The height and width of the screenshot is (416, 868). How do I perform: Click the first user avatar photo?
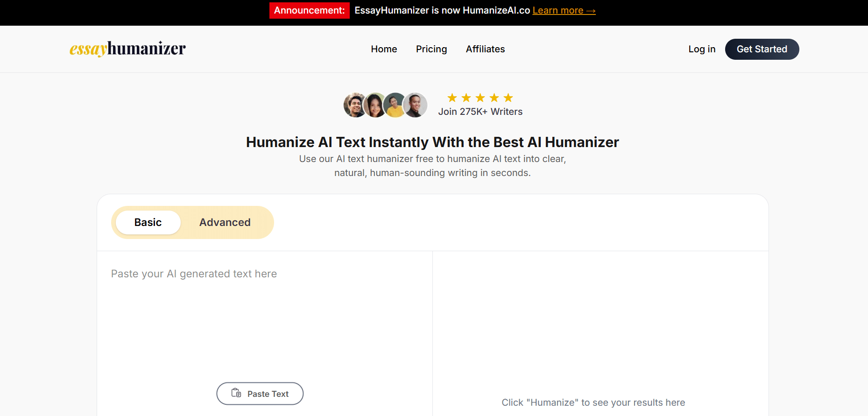point(355,105)
